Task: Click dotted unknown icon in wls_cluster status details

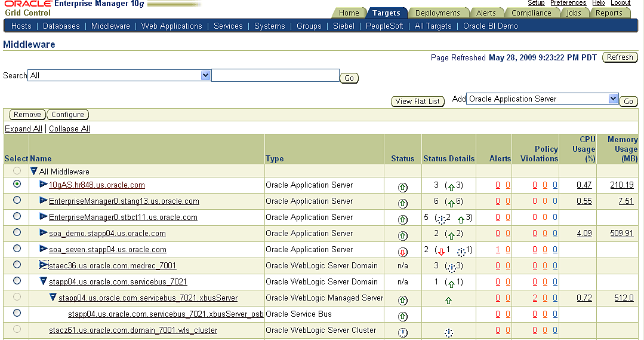Action: click(x=449, y=333)
